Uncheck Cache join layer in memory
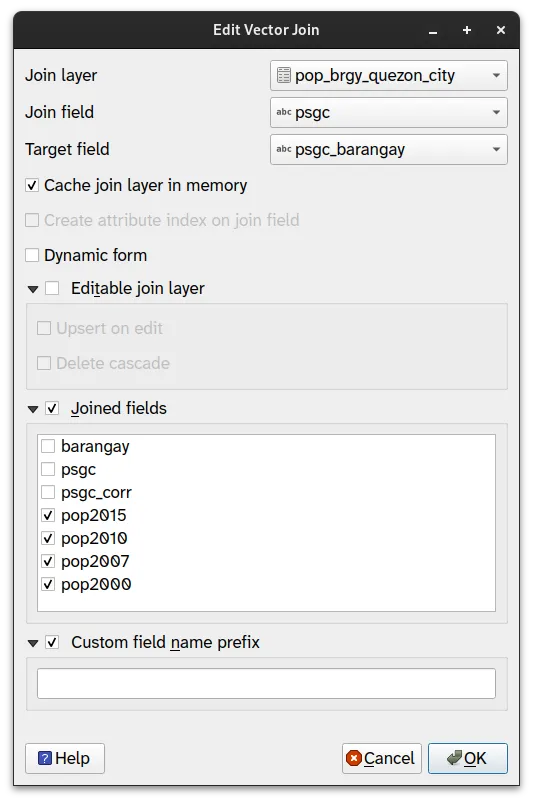 [32, 185]
